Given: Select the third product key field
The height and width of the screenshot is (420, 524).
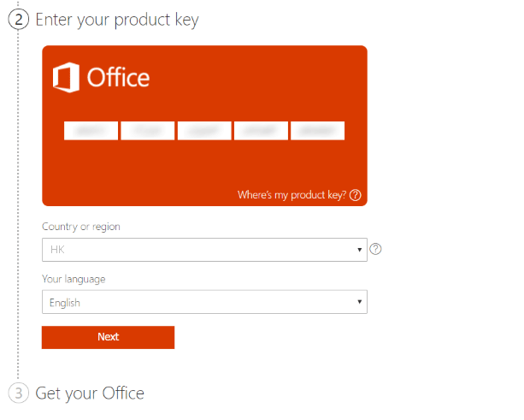Looking at the screenshot, I should pyautogui.click(x=204, y=131).
